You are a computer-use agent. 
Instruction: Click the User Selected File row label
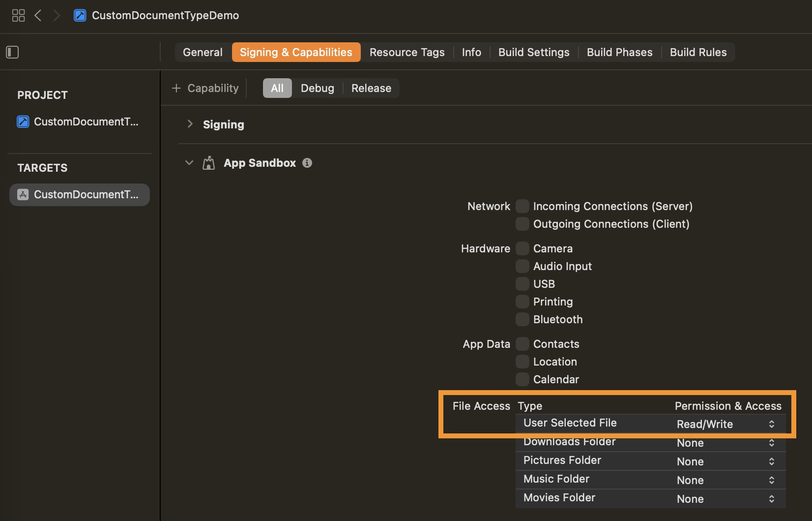[x=570, y=423]
